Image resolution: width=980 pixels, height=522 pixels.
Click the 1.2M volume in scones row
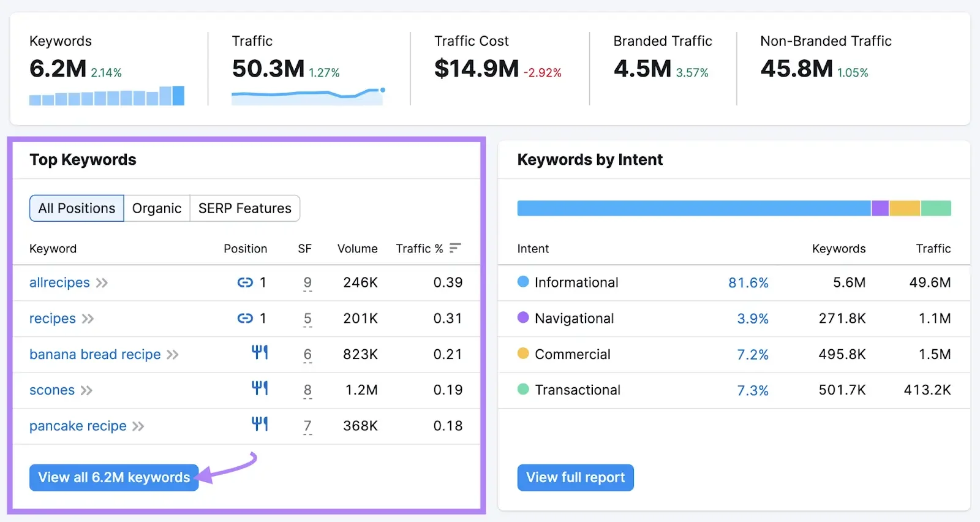pyautogui.click(x=361, y=390)
